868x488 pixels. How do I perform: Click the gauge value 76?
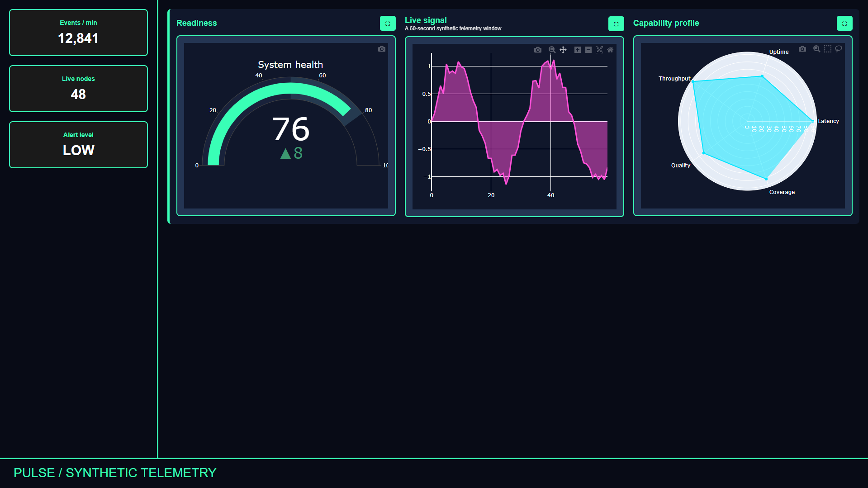click(x=291, y=129)
